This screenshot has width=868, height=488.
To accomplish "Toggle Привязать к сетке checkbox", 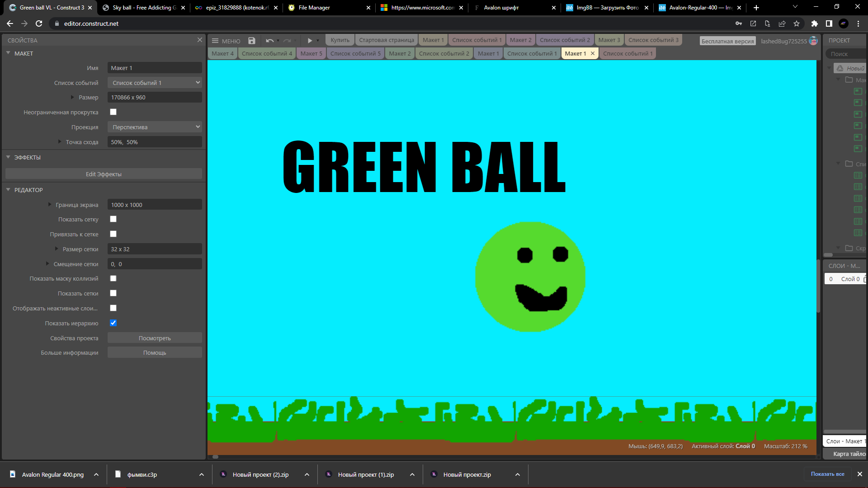I will tap(113, 234).
